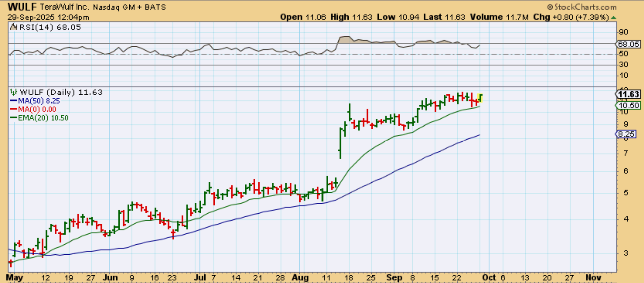Screen dimensions: 644x283
Task: Click the WULF (Daily) 11.63 legend label
Action: pyautogui.click(x=61, y=92)
